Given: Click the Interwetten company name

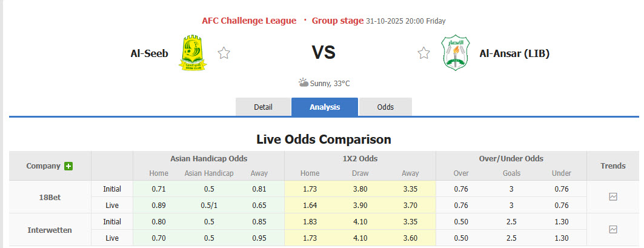Looking at the screenshot, I should click(x=50, y=230).
